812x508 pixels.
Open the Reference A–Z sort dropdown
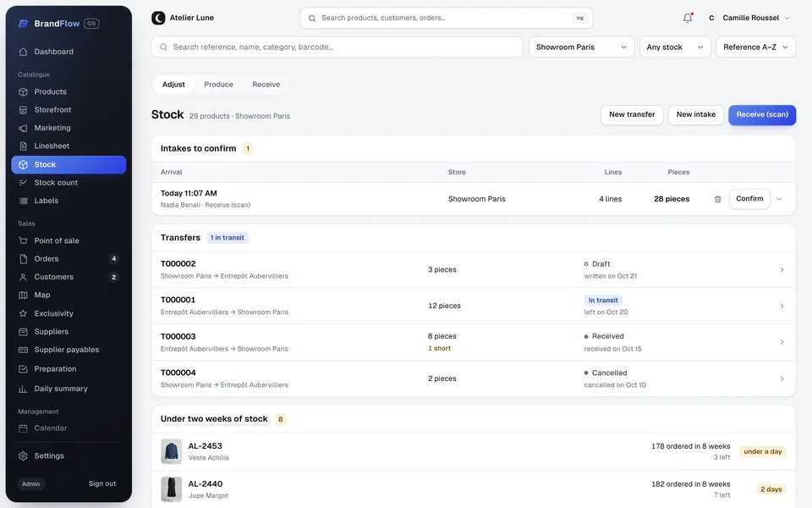(x=755, y=47)
